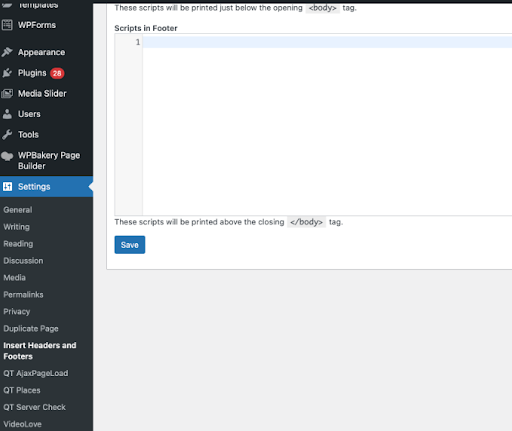Open General settings submenu
Viewport: 512px width, 431px height.
[x=18, y=210]
